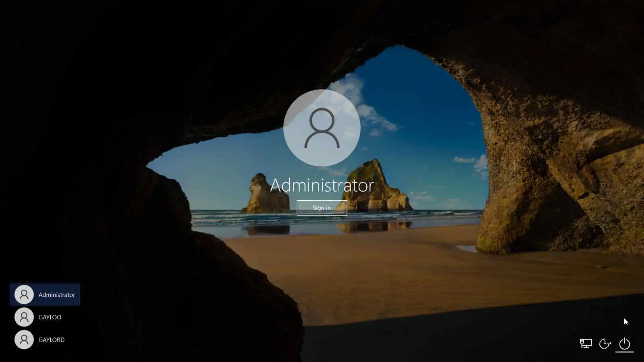Click the Sign in button
This screenshot has height=362, width=644.
tap(322, 208)
